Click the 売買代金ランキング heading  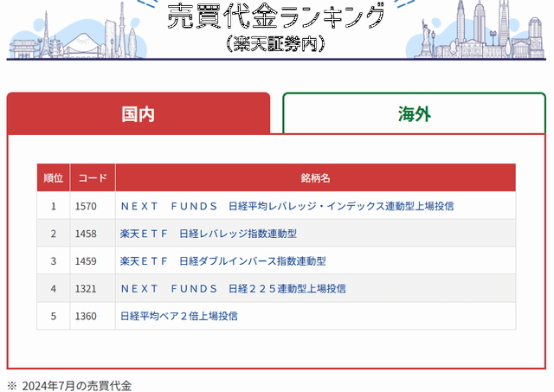coord(276,16)
